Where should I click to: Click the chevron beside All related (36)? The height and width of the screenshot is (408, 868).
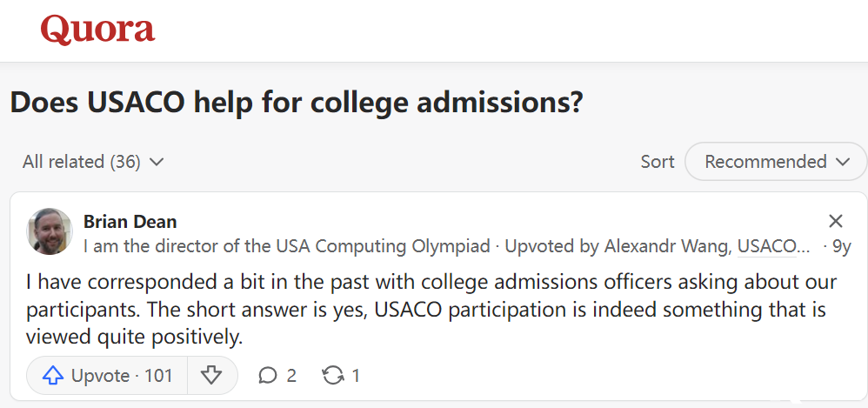point(157,162)
